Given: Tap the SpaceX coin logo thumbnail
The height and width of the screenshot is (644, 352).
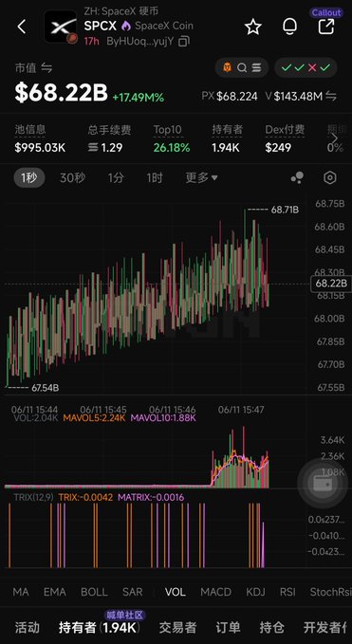Looking at the screenshot, I should coord(61,27).
